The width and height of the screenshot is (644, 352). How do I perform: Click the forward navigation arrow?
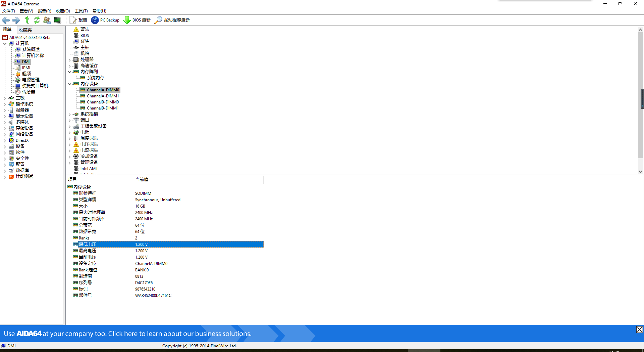pos(16,20)
